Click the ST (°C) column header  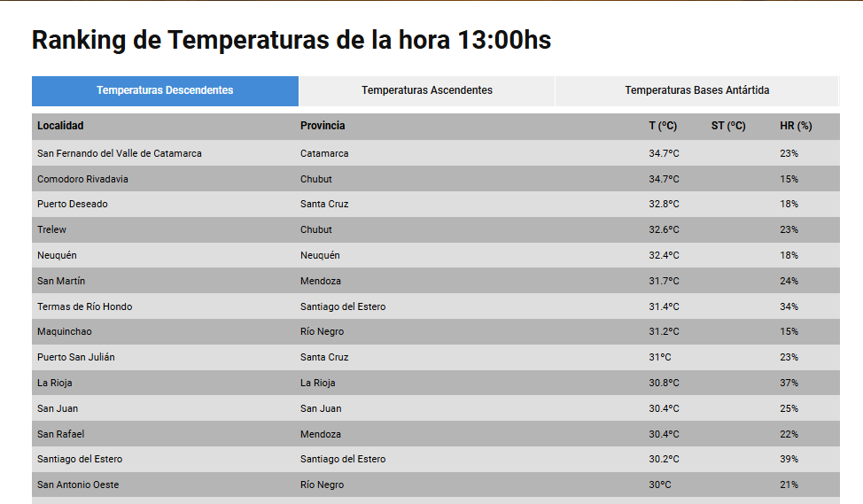728,126
